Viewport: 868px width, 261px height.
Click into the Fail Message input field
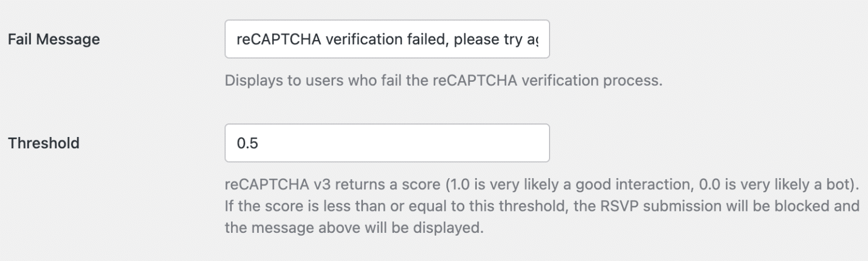387,40
